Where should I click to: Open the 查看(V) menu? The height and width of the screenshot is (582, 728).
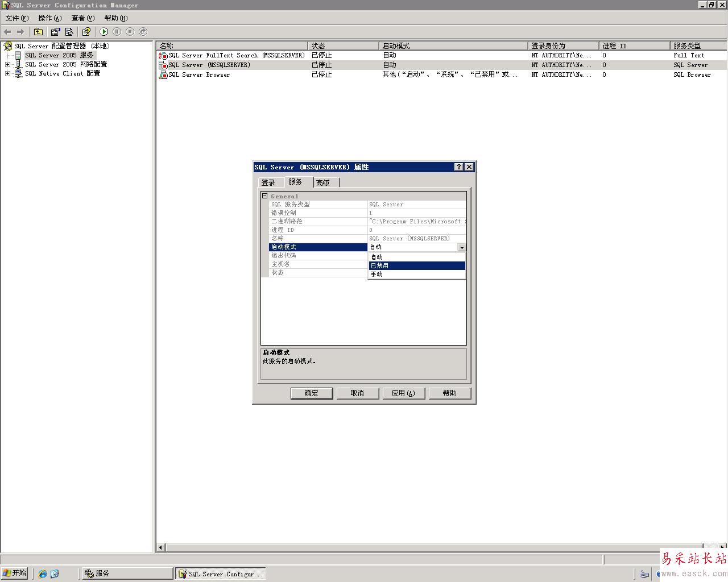(82, 18)
